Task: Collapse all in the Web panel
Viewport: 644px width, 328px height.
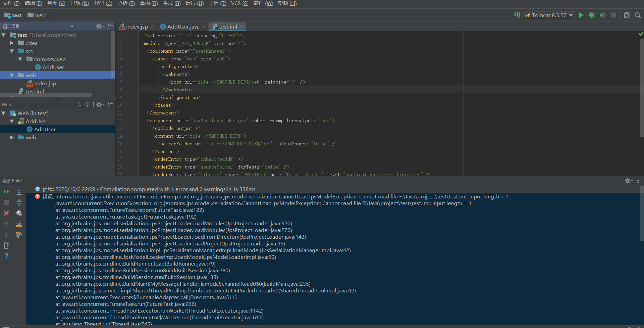Action: coord(88,104)
